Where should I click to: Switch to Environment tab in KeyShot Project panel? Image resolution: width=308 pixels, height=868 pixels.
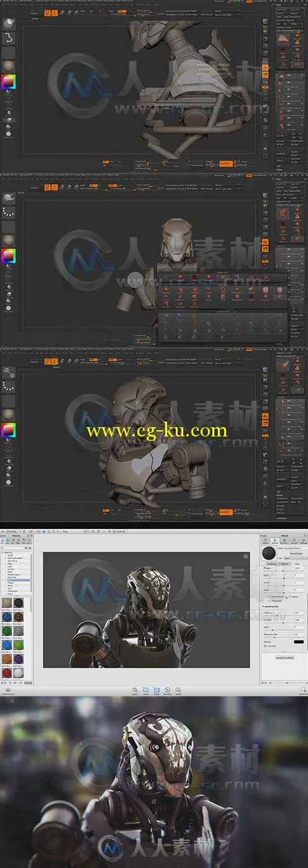284,541
